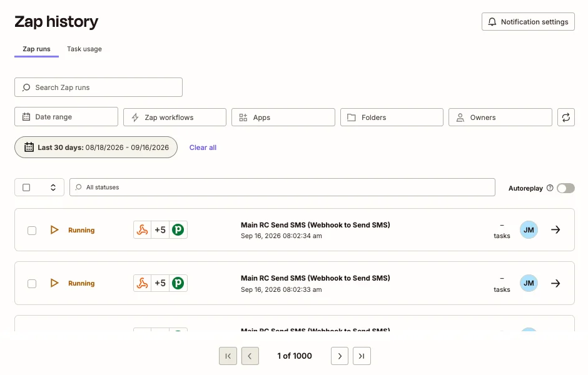Open Main RC Send SMS run at 08:02:34 am
Image resolution: width=588 pixels, height=375 pixels.
[315, 225]
